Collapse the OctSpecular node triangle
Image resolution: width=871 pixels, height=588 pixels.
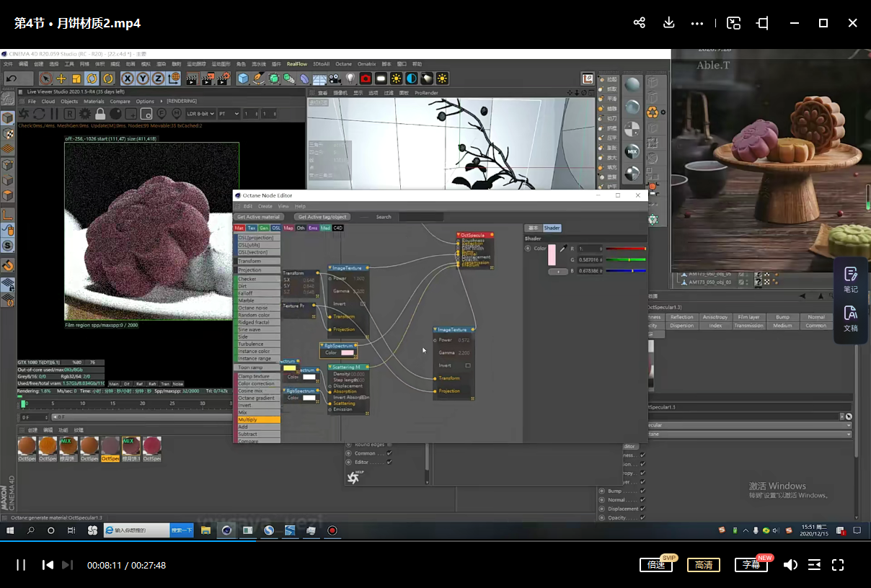coord(459,235)
